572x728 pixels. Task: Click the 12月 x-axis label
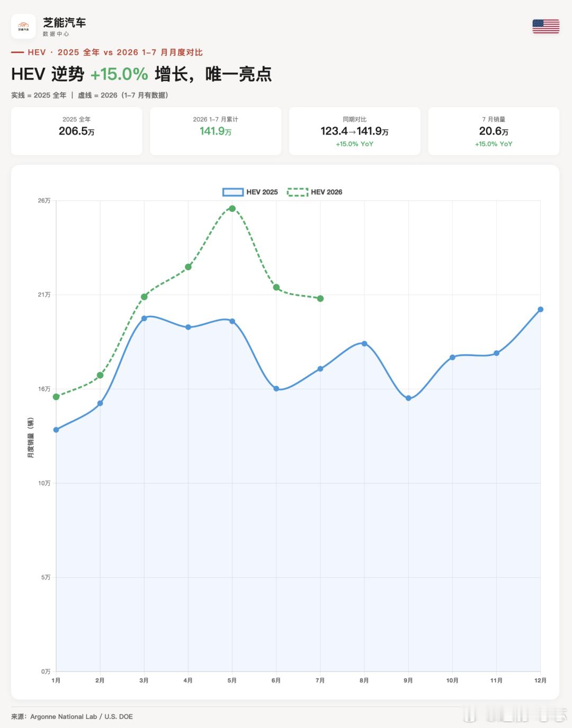(540, 680)
